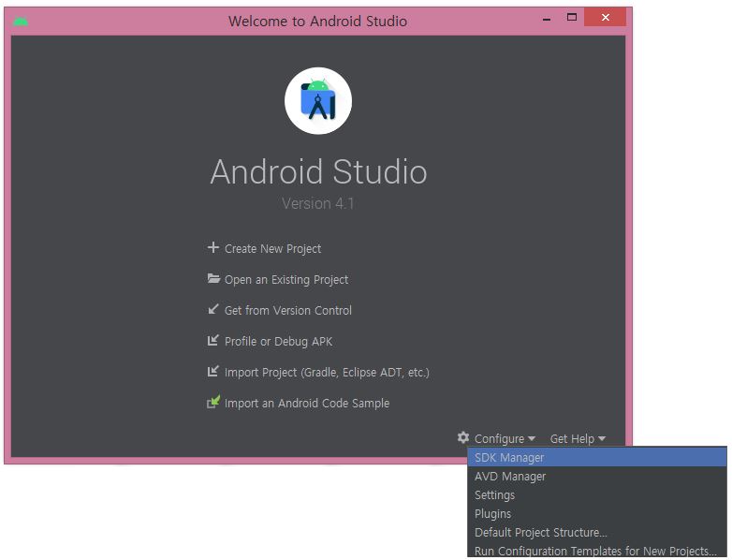Viewport: 732px width, 560px height.
Task: Click the green arrow icon for Import an Android Code Sample
Action: 213,402
